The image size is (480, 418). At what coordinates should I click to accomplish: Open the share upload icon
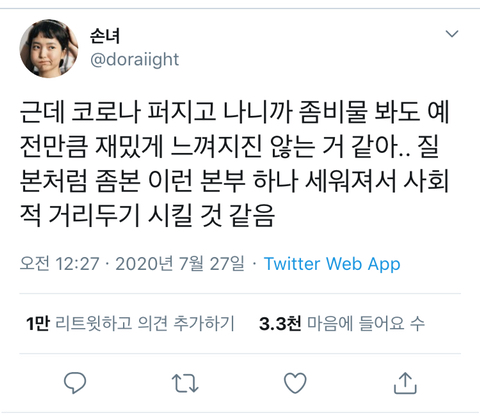(405, 383)
